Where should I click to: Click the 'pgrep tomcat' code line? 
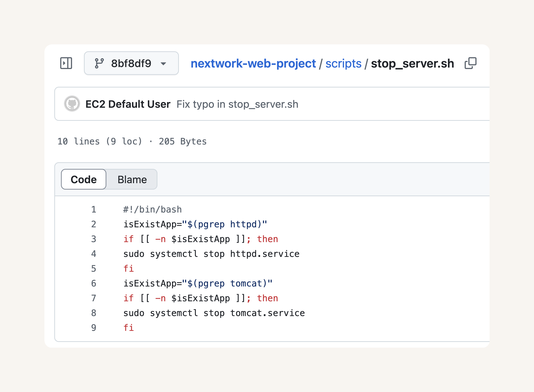198,283
